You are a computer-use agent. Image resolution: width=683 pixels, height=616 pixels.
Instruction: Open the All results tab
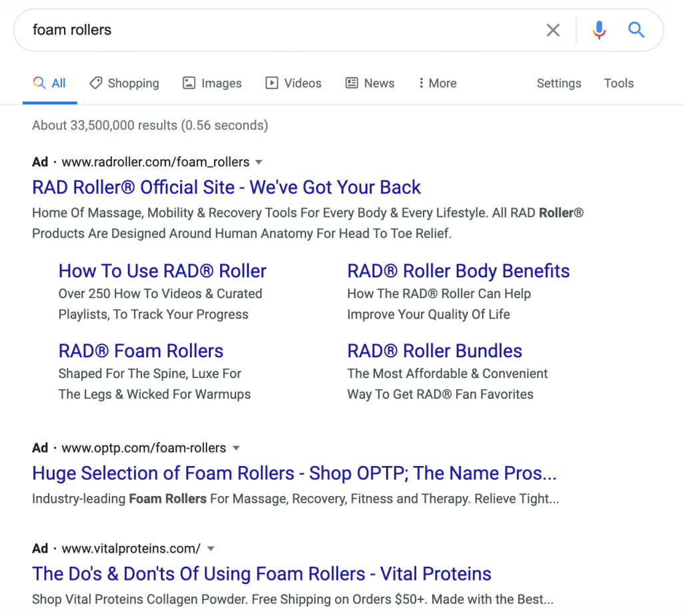click(49, 83)
